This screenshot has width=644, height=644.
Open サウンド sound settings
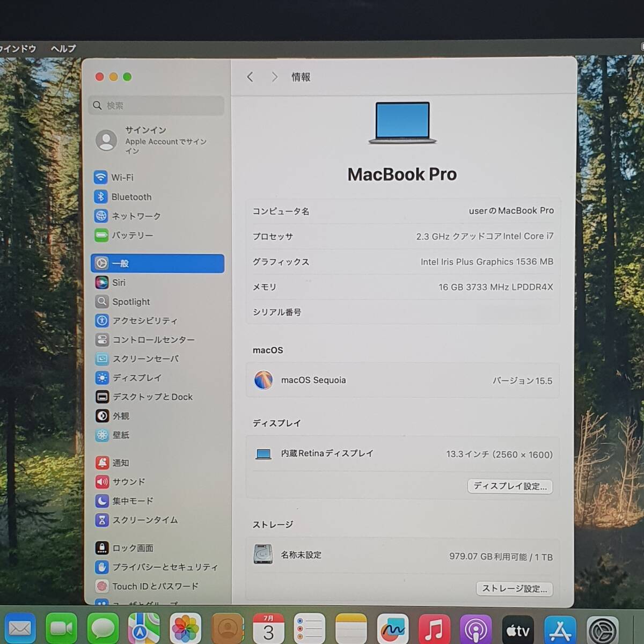point(121,482)
